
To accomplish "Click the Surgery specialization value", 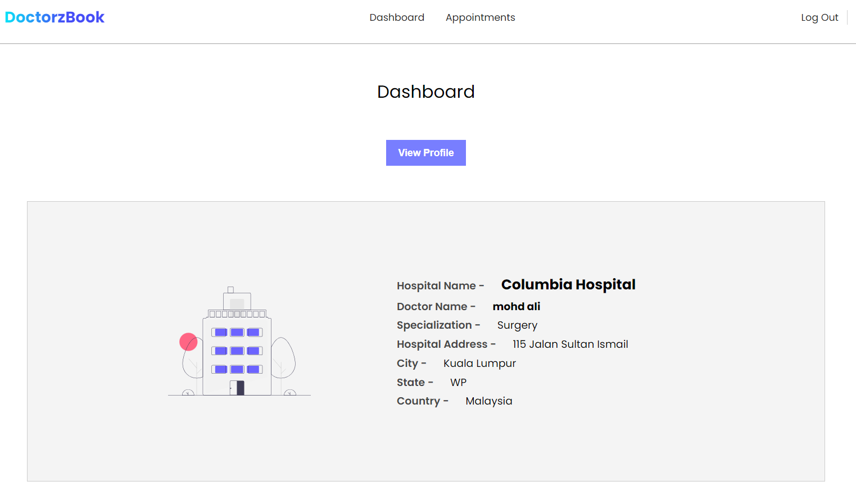I will click(517, 325).
